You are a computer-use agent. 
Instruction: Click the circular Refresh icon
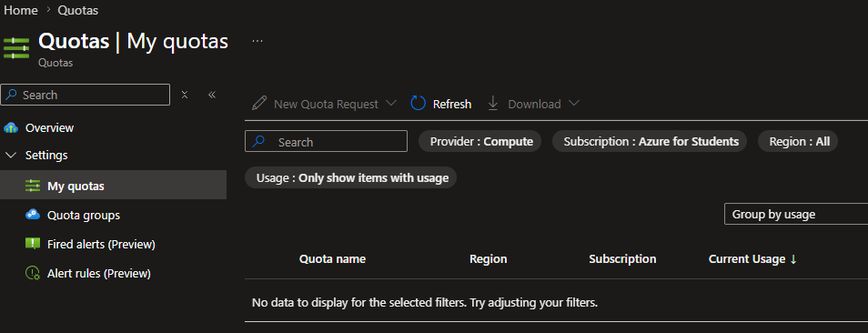pyautogui.click(x=419, y=104)
